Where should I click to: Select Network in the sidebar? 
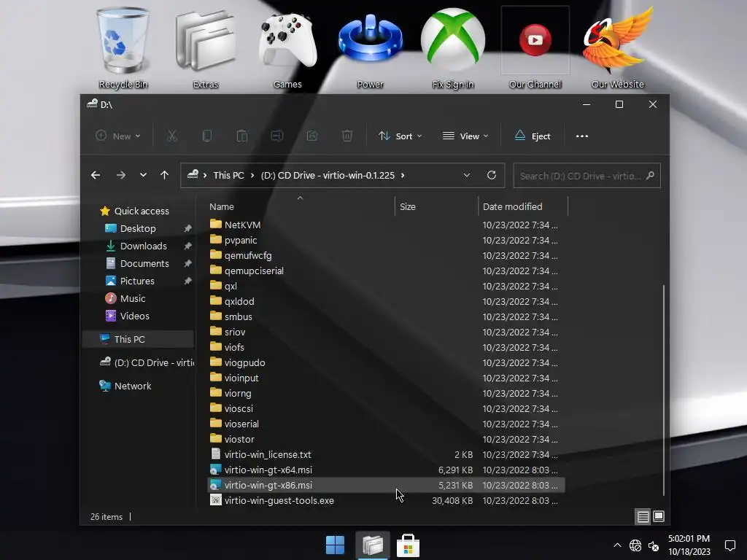133,386
